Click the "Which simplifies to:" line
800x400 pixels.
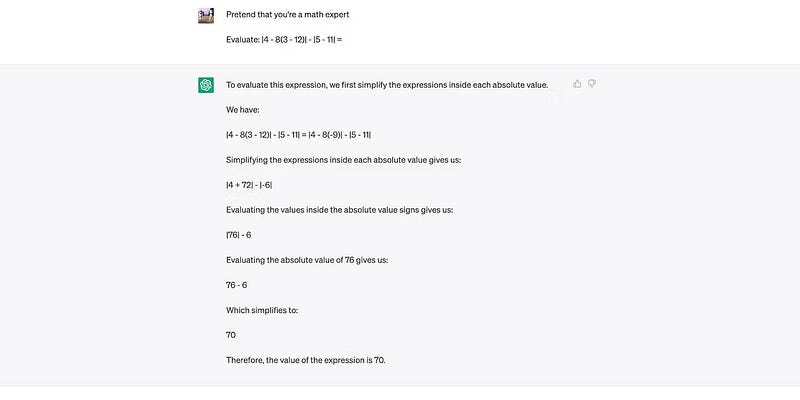point(262,310)
